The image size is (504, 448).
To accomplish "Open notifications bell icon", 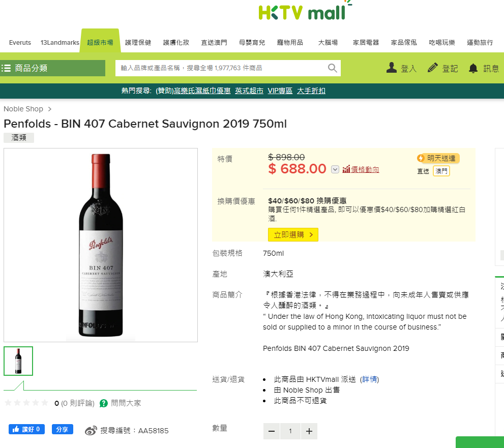I will [x=473, y=68].
